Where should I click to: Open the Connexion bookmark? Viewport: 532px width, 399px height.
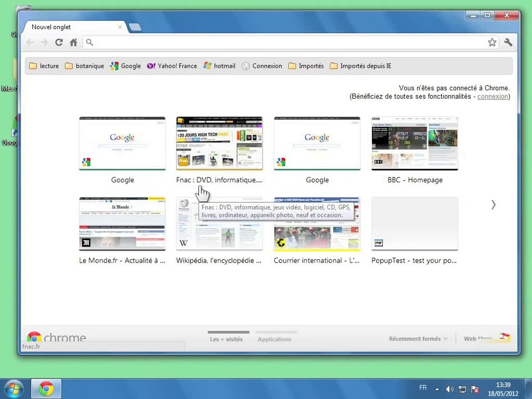262,66
